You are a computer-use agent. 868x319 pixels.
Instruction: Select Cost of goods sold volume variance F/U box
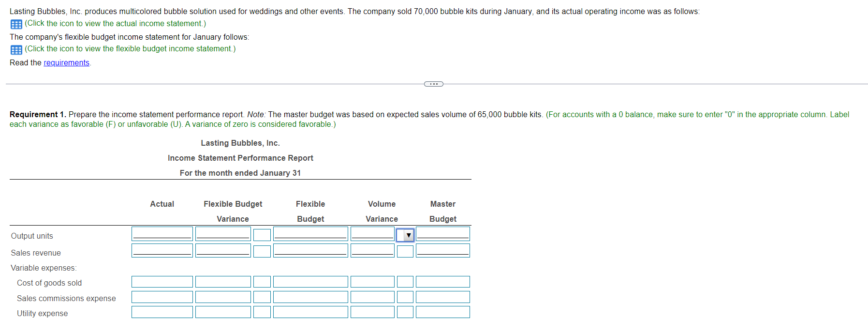point(405,282)
